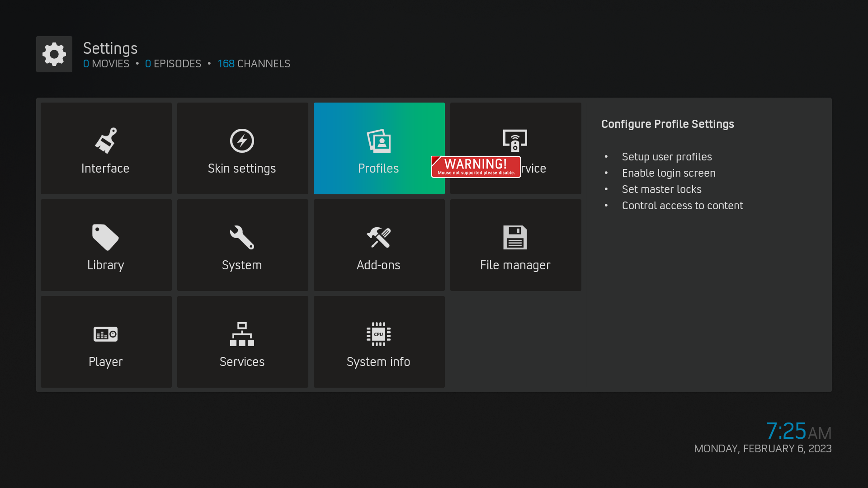
Task: Select the Profiles picture icon
Action: (x=379, y=141)
